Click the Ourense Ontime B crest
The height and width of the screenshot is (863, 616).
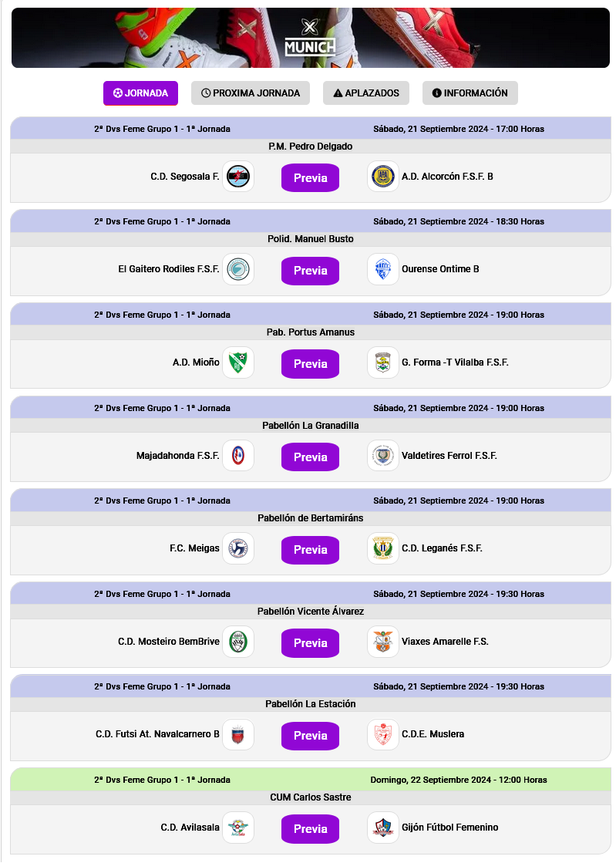383,269
